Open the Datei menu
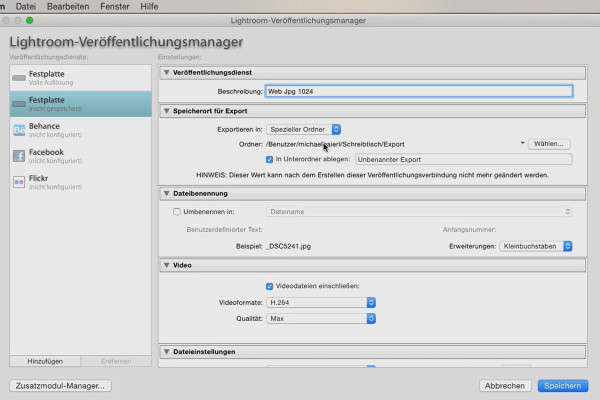 coord(26,7)
